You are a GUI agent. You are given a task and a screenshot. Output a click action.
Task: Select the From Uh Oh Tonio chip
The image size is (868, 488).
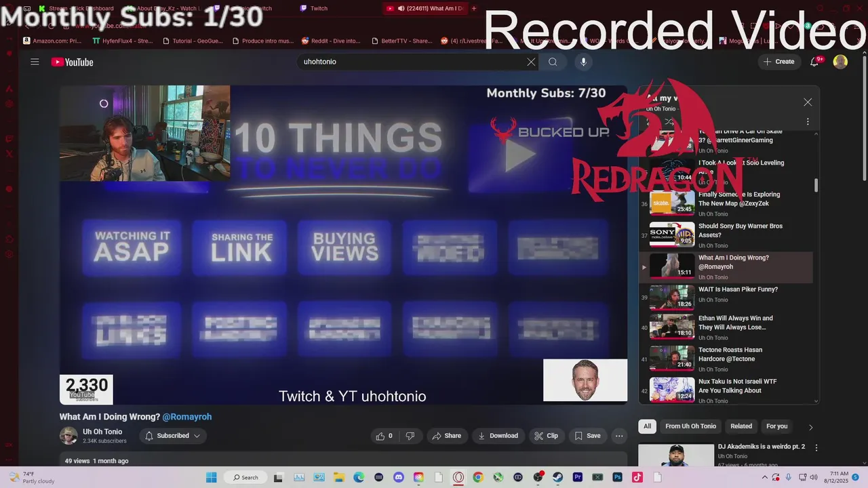coord(690,426)
